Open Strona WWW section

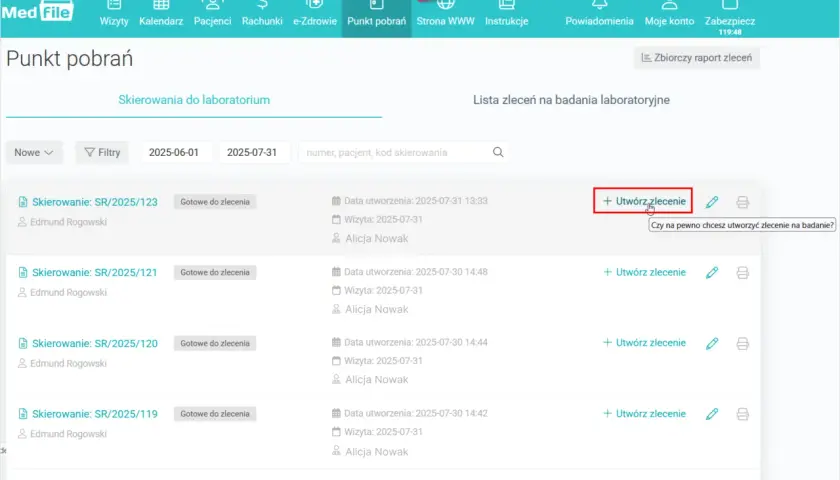(x=445, y=14)
